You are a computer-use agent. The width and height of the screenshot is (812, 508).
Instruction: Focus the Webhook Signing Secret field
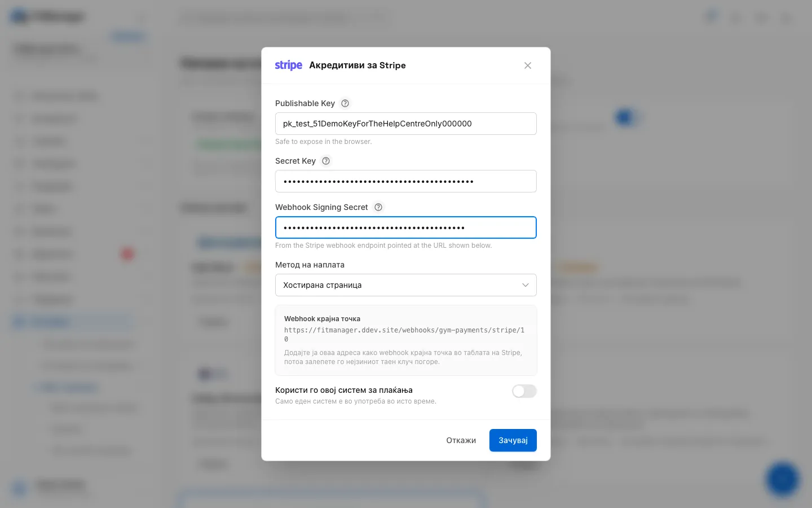tap(406, 227)
